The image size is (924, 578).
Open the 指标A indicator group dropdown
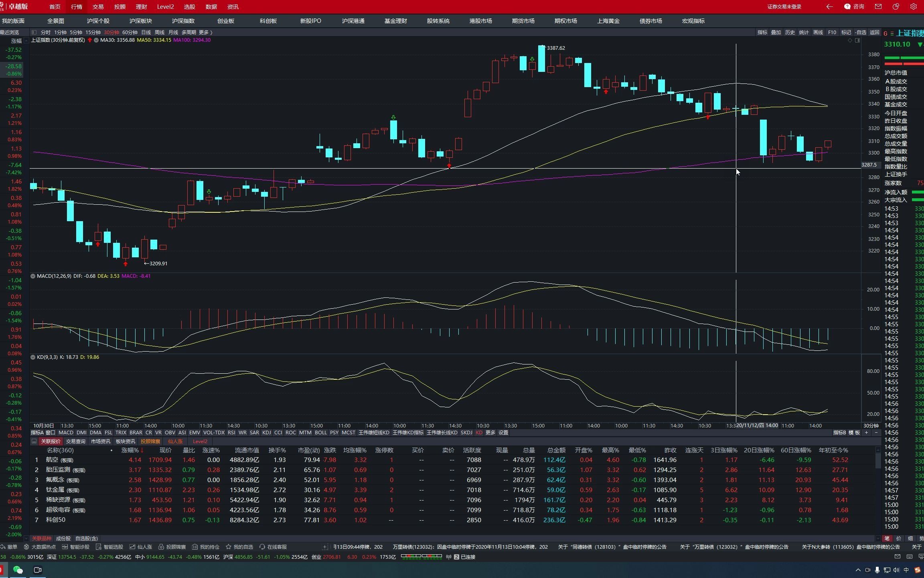click(37, 432)
